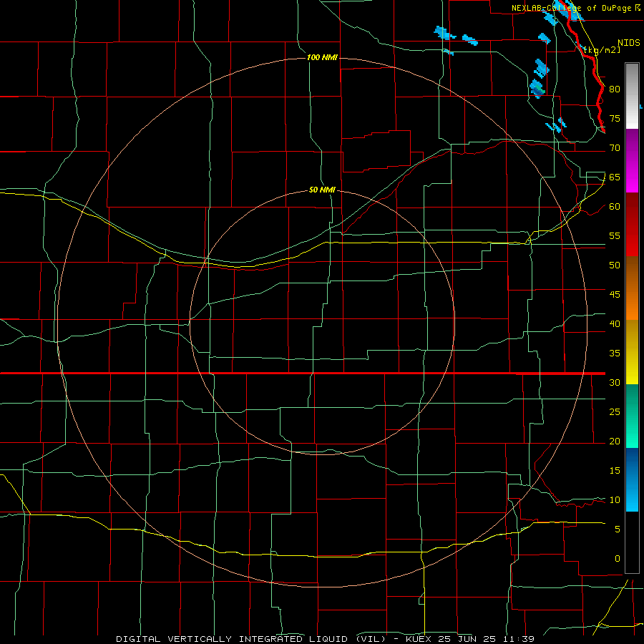Select the scale value 40

pos(615,323)
